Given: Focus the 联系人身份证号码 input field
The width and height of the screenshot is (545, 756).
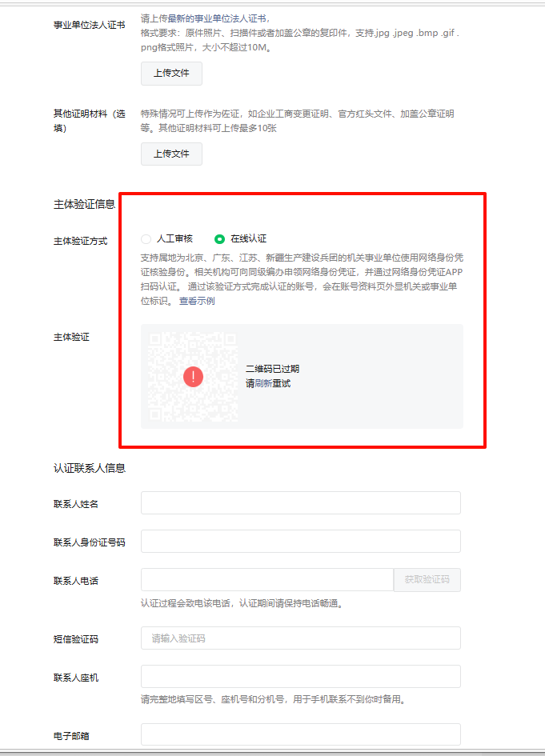Looking at the screenshot, I should click(x=300, y=542).
